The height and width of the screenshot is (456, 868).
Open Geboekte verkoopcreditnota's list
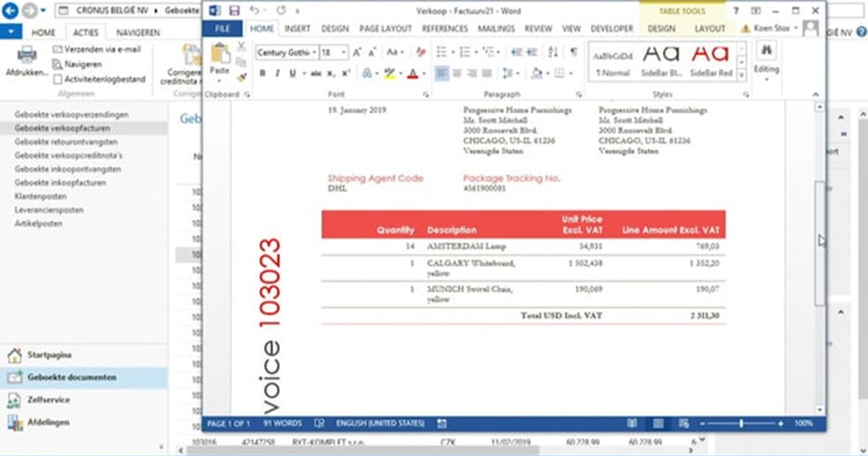point(69,156)
